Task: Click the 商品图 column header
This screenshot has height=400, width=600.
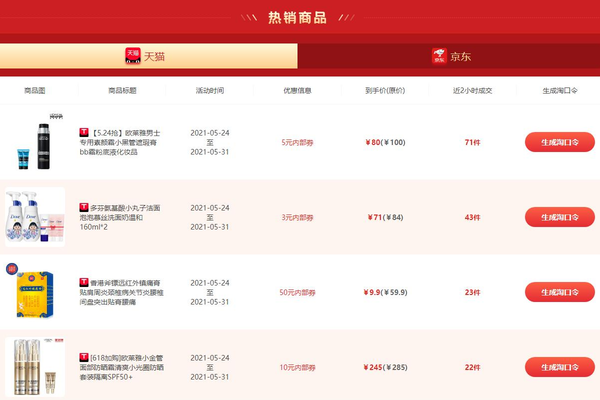Action: click(x=34, y=90)
